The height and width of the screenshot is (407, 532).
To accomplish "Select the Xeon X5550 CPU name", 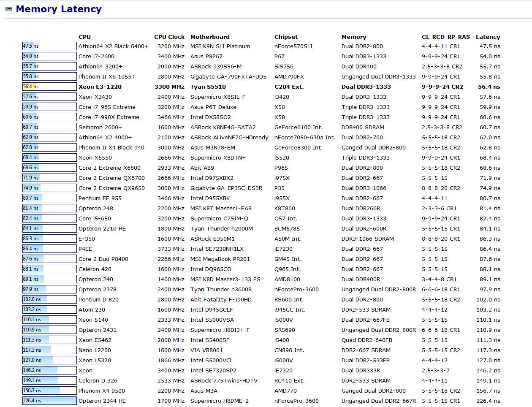I will (95, 157).
